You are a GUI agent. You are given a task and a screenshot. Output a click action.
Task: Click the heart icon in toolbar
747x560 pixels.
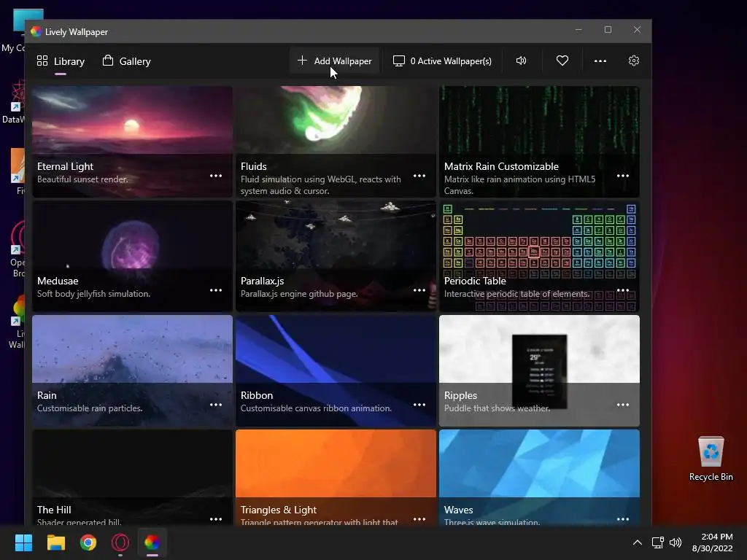562,61
